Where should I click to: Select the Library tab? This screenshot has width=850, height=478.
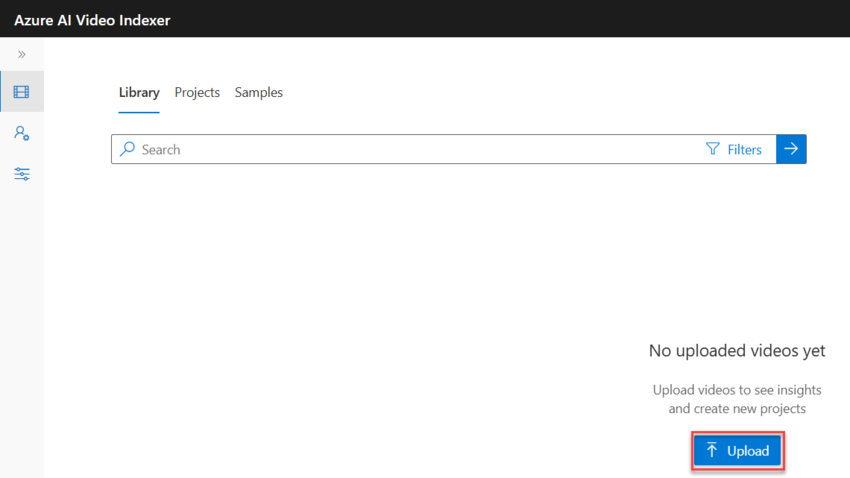(x=139, y=93)
